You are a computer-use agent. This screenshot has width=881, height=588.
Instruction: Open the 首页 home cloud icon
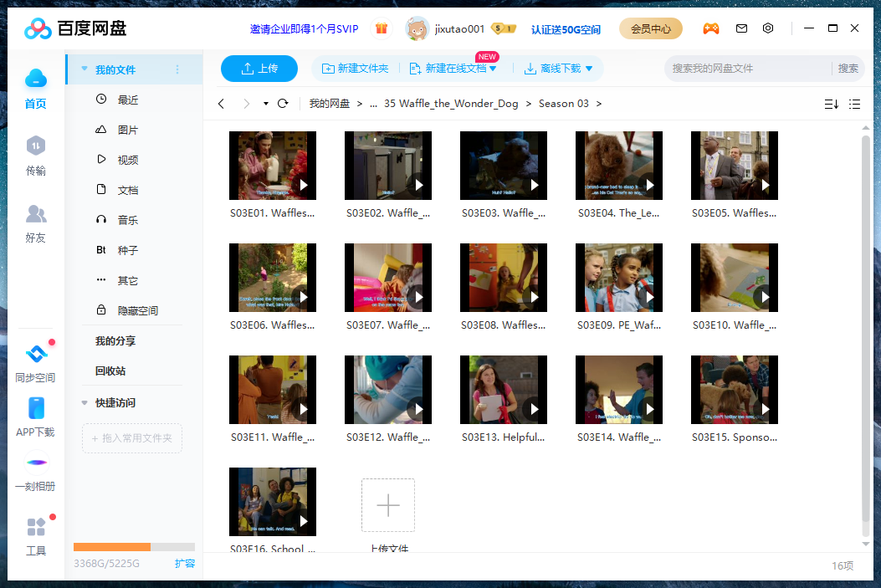tap(35, 79)
